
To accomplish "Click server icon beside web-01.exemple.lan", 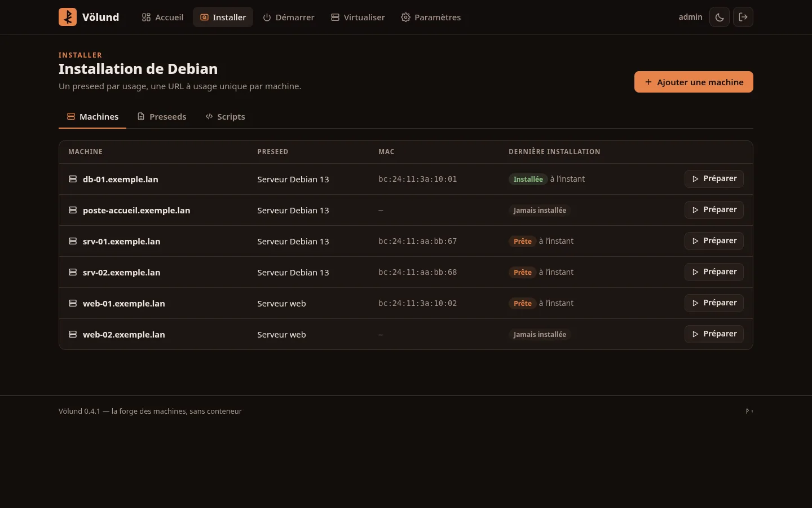I will pyautogui.click(x=73, y=303).
